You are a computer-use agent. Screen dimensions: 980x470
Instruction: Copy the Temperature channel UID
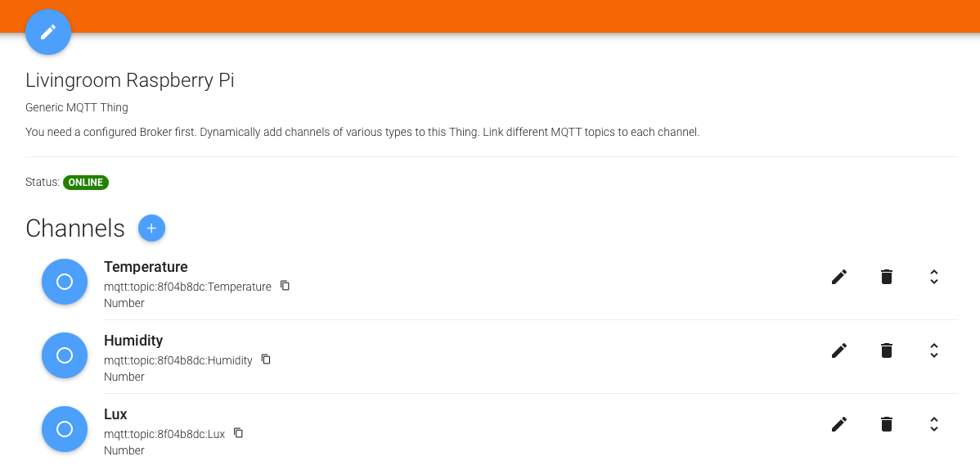point(285,286)
